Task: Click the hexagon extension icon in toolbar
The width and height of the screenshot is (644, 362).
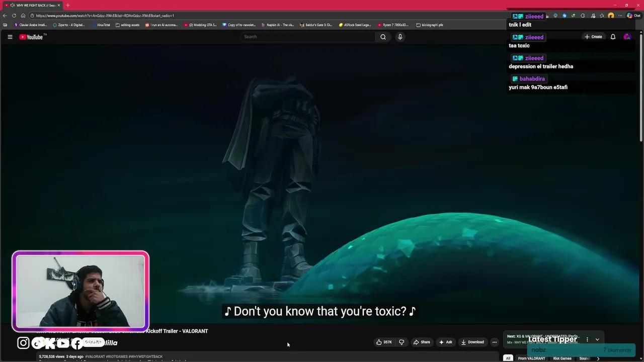Action: 583,16
